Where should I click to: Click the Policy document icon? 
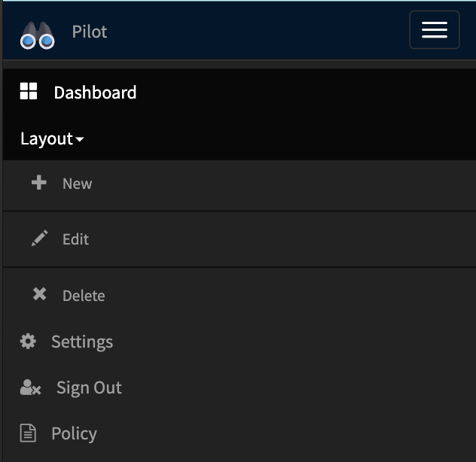pos(28,433)
